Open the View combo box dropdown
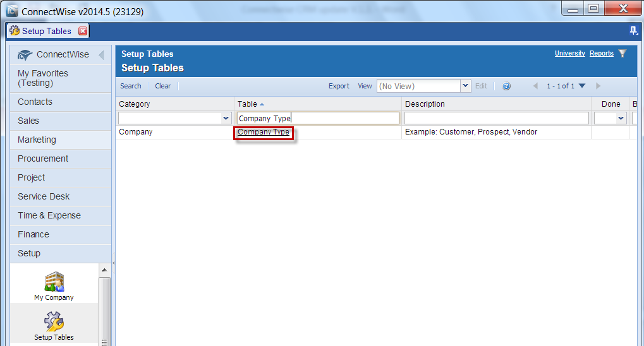This screenshot has width=644, height=346. click(x=465, y=86)
